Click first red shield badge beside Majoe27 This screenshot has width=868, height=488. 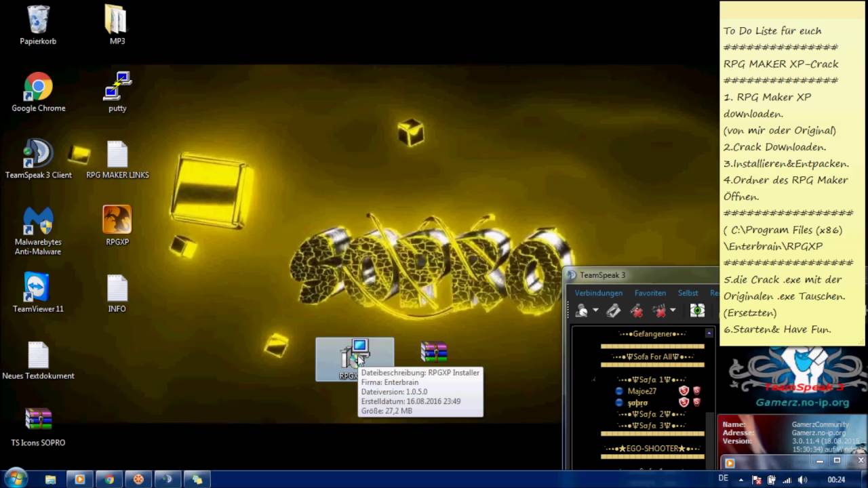[x=684, y=391]
